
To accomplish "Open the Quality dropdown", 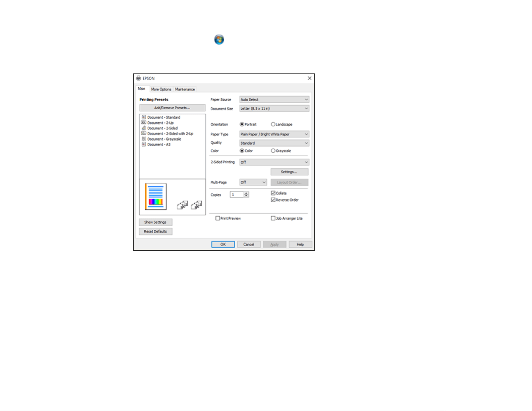I will (x=274, y=143).
